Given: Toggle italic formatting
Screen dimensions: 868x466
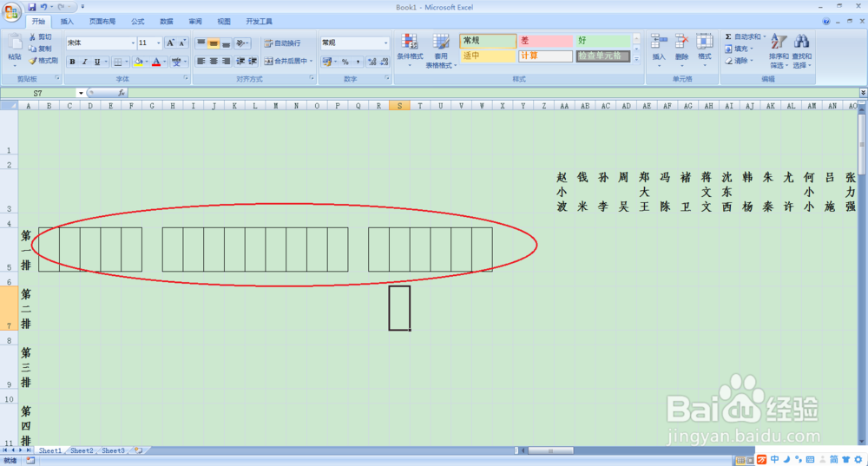Looking at the screenshot, I should pos(84,62).
